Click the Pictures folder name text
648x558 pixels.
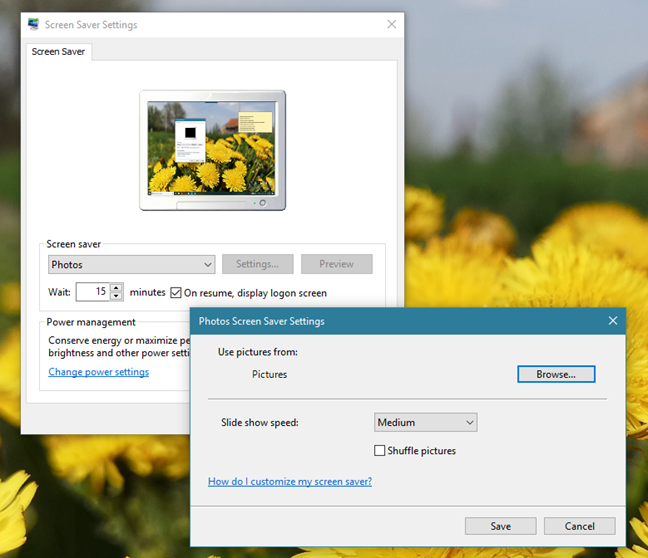point(269,374)
